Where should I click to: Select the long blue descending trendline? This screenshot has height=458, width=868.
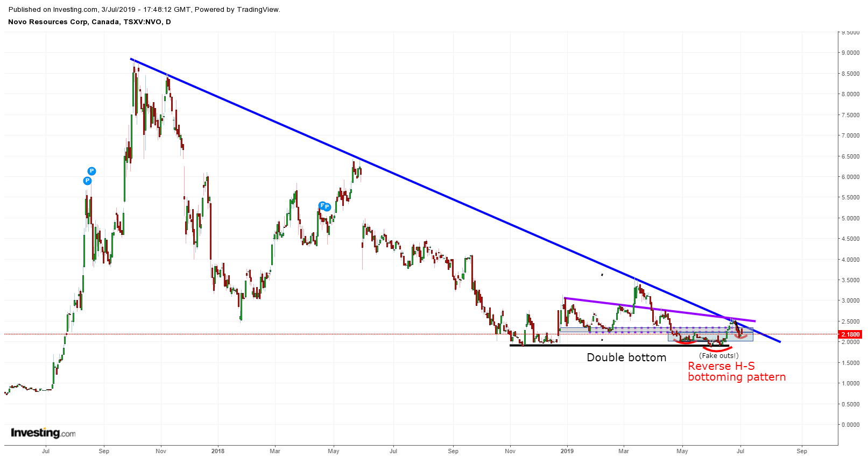[455, 200]
